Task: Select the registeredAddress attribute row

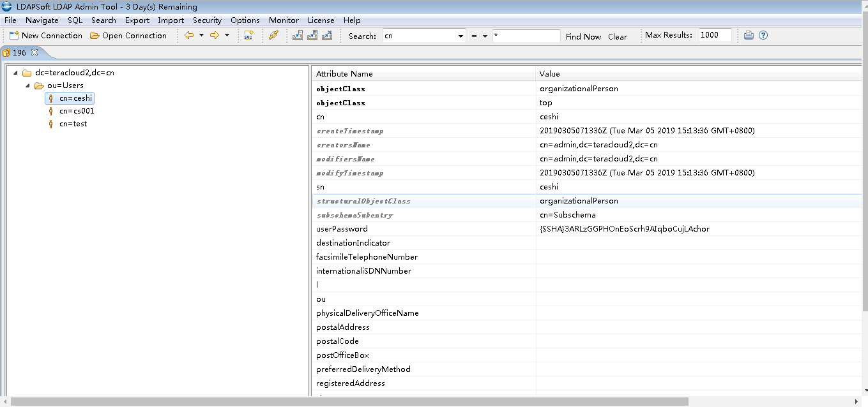Action: coord(588,383)
